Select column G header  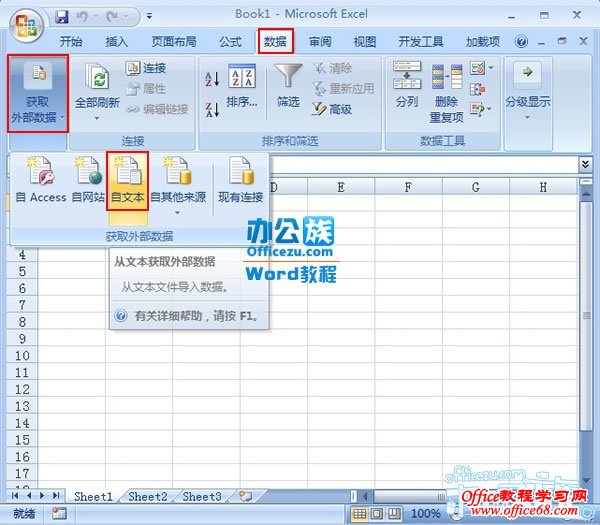(476, 187)
